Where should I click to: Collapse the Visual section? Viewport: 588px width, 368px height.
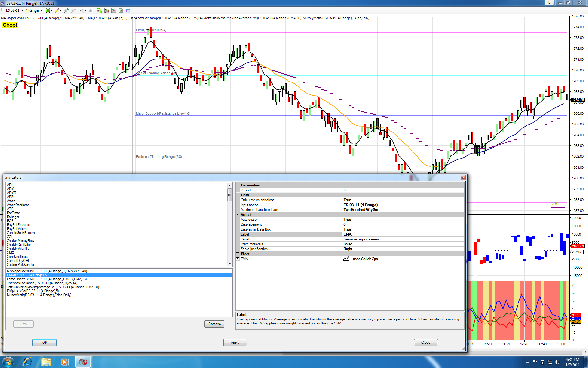(238, 215)
